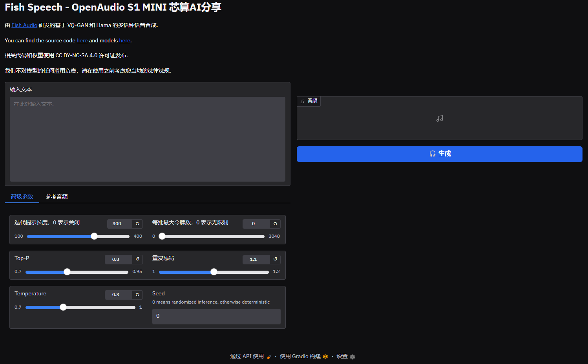Click the Top-P slider handle
Viewport: 588px width, 364px height.
(x=67, y=272)
